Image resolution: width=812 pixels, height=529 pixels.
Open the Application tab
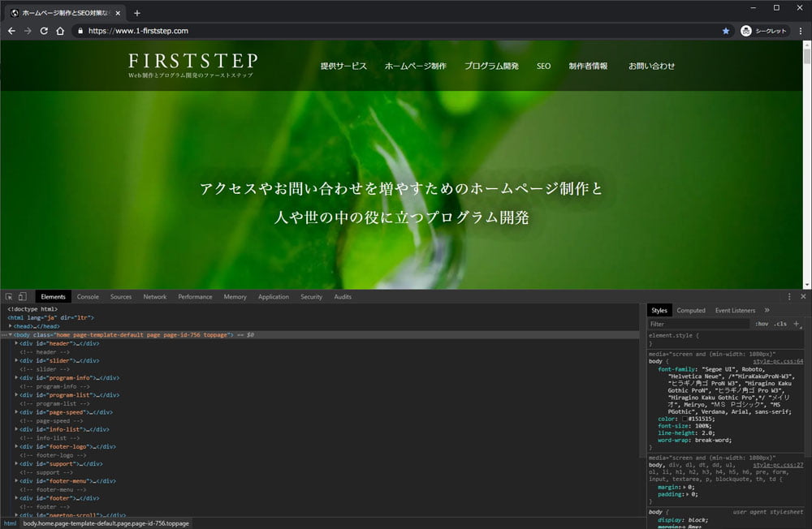274,297
